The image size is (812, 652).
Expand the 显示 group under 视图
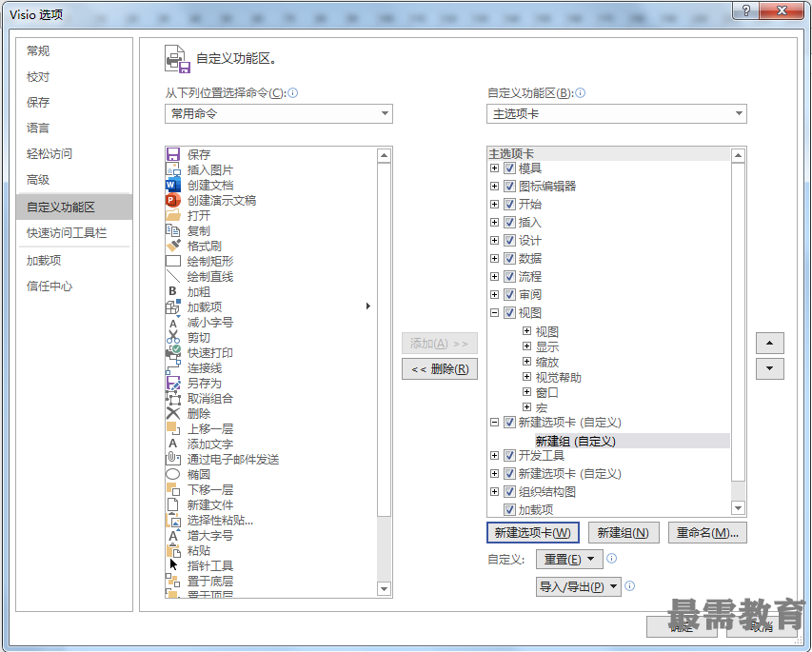[x=526, y=346]
